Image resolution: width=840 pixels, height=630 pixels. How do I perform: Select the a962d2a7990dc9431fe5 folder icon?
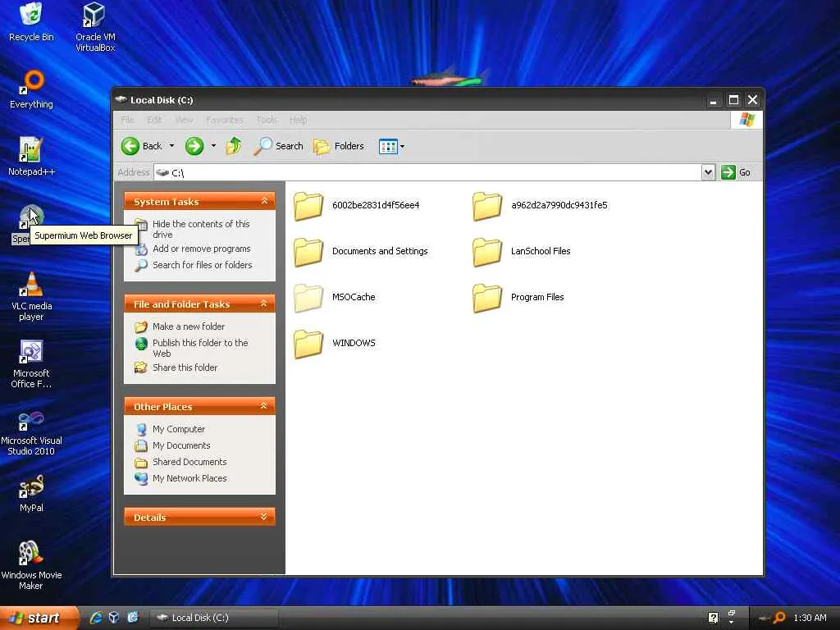click(487, 206)
